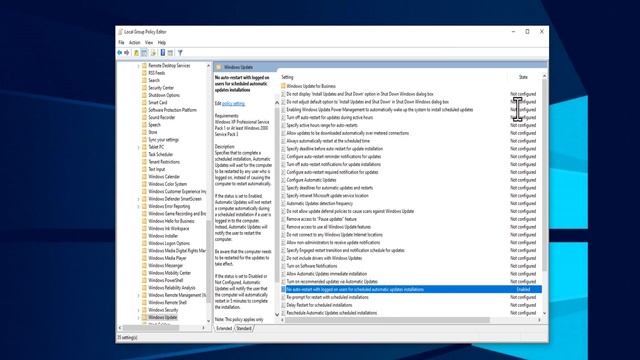This screenshot has width=640, height=360.
Task: Expand the Tablet PC tree node
Action: (138, 147)
